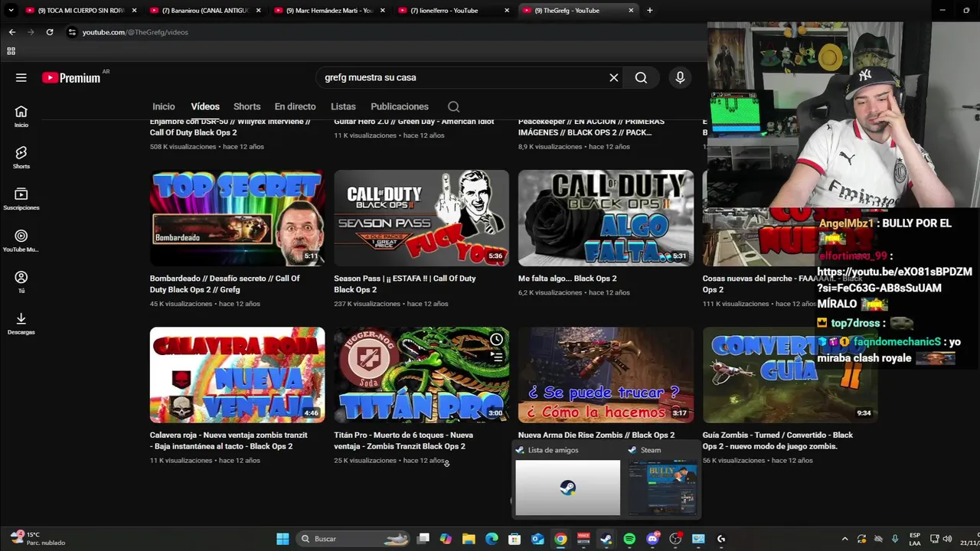The width and height of the screenshot is (980, 551).
Task: Open Spotify from the taskbar
Action: (629, 539)
